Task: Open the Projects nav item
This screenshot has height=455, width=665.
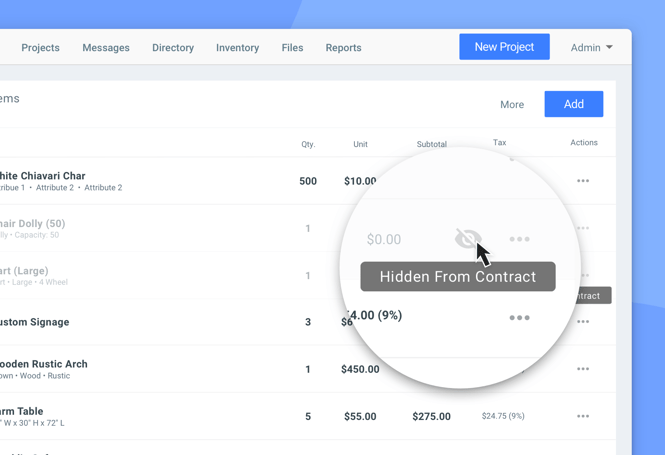Action: (x=40, y=47)
